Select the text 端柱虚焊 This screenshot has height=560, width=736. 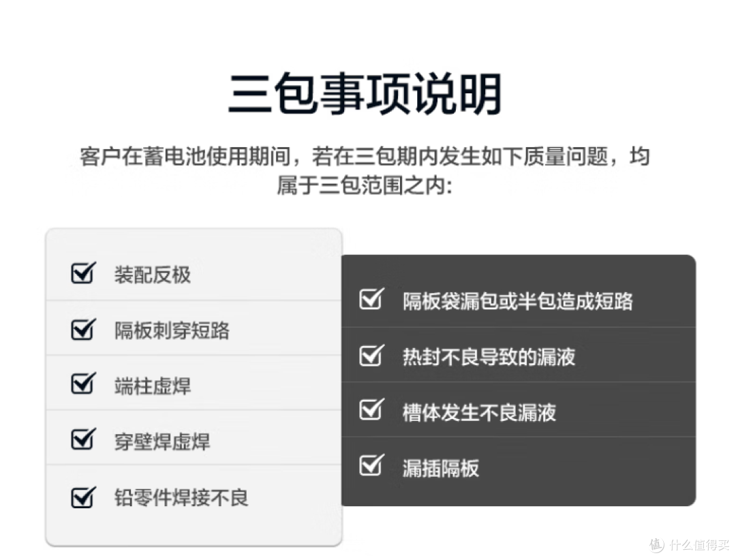[x=153, y=386]
